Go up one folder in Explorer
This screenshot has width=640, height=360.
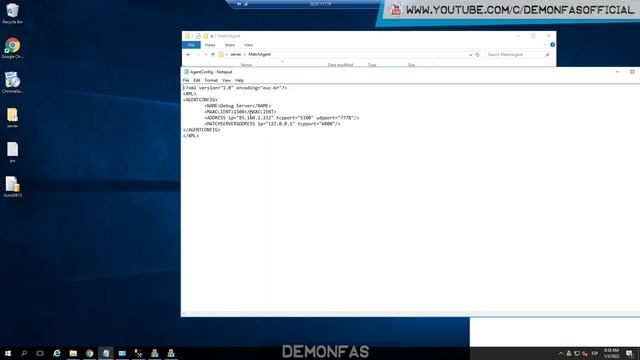click(213, 55)
